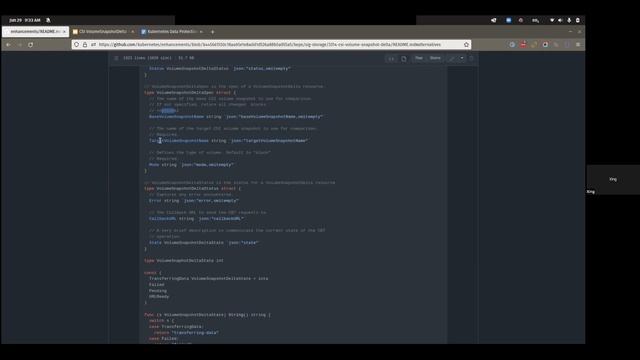This screenshot has width=640, height=360.
Task: Open the notification bell in the top bar
Action: coord(48,20)
